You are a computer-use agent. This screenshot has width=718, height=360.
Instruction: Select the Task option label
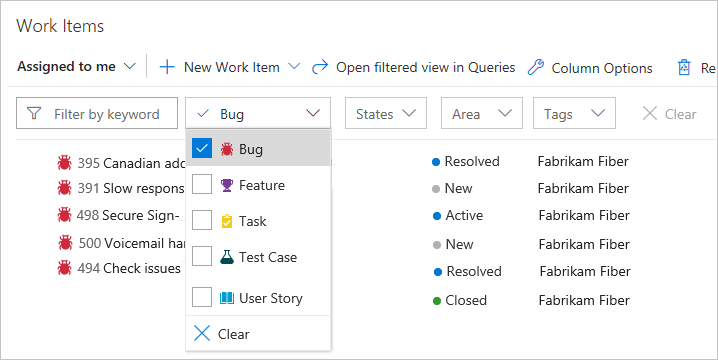253,221
